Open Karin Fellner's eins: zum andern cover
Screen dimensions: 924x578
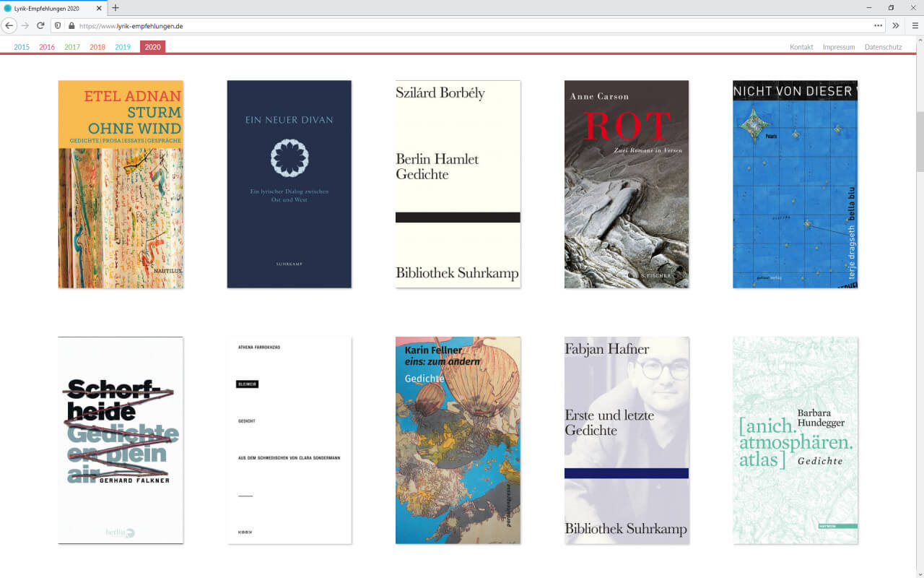458,440
